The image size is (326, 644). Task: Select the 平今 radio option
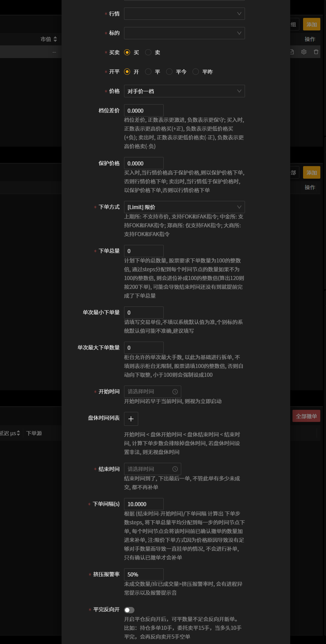coord(169,72)
